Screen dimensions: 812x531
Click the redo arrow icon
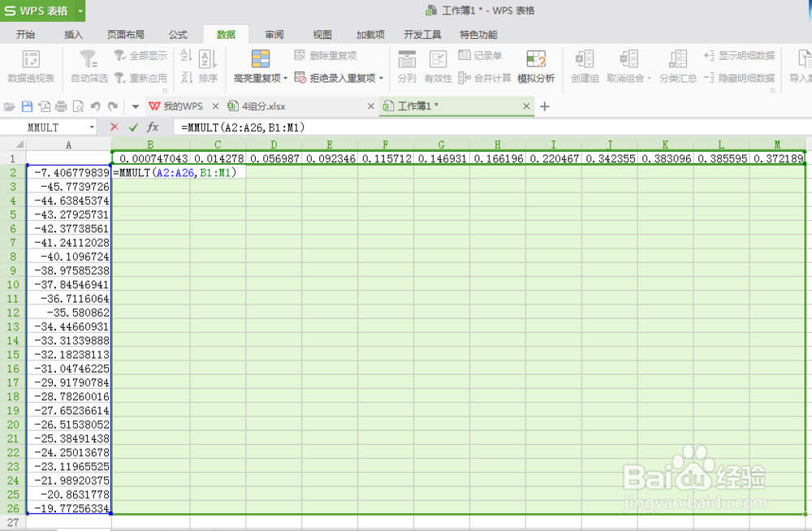click(x=112, y=106)
